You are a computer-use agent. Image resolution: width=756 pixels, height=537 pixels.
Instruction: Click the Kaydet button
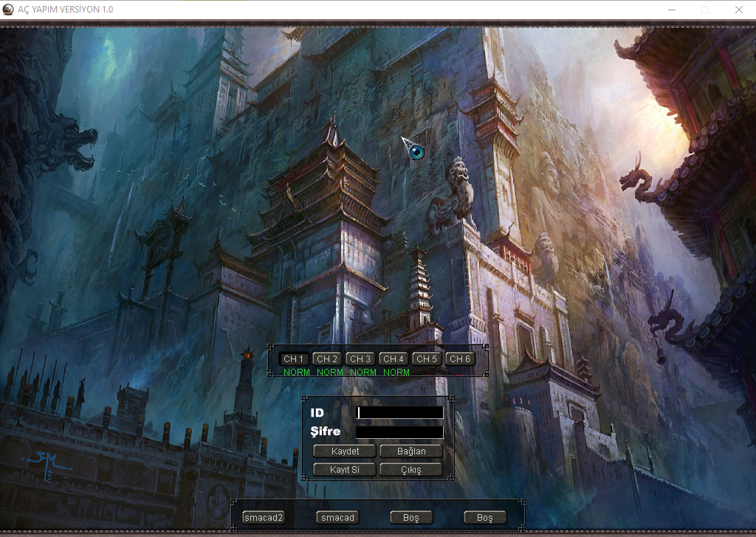click(345, 451)
